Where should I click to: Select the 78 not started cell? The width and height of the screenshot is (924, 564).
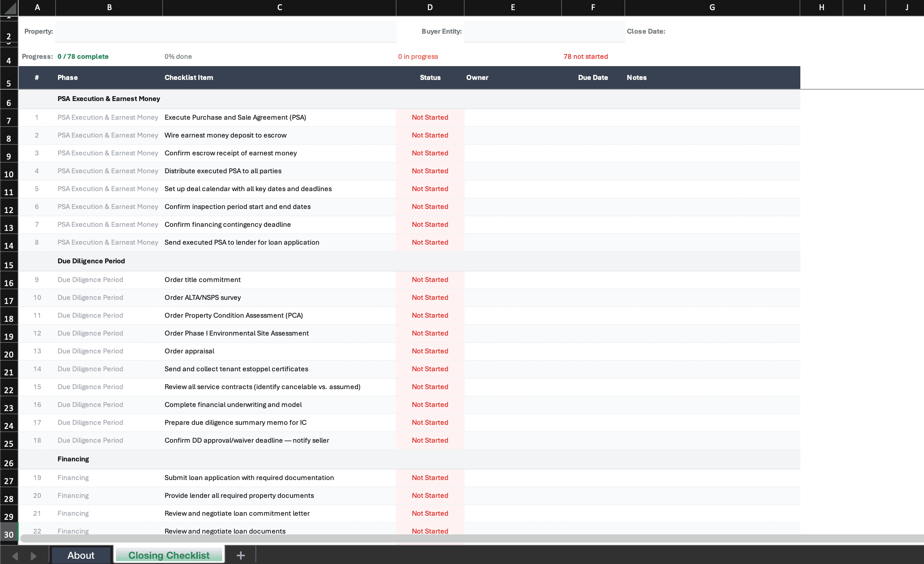coord(585,56)
